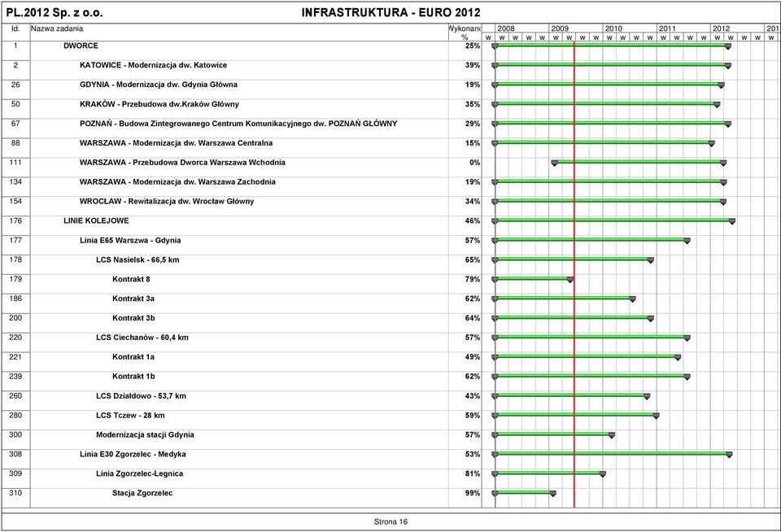Select the Kontrakt 1b task
781x532 pixels.
[133, 376]
